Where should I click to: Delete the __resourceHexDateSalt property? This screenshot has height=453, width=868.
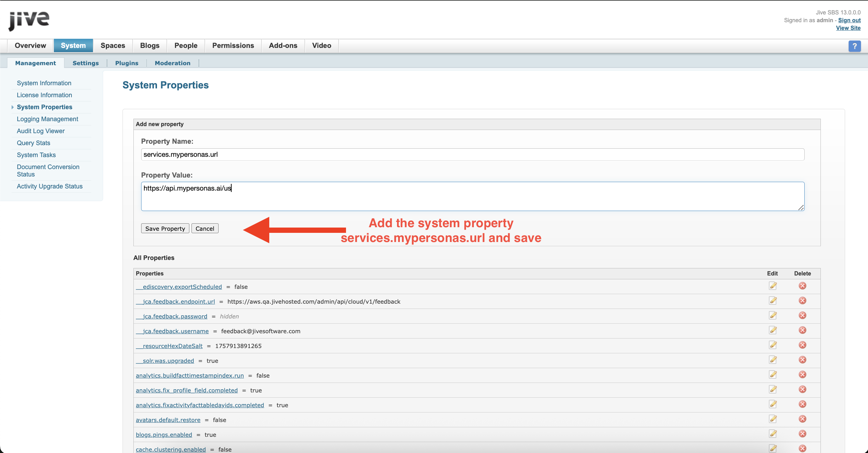coord(802,345)
